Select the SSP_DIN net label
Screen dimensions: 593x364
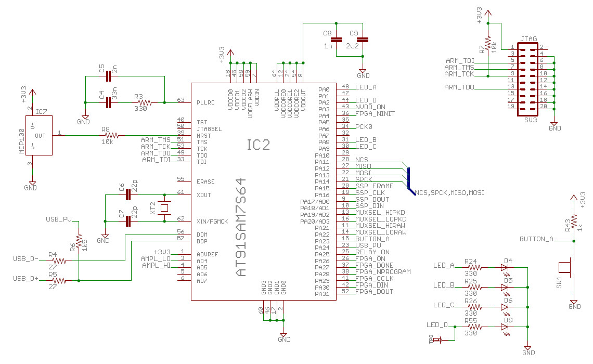pyautogui.click(x=370, y=205)
